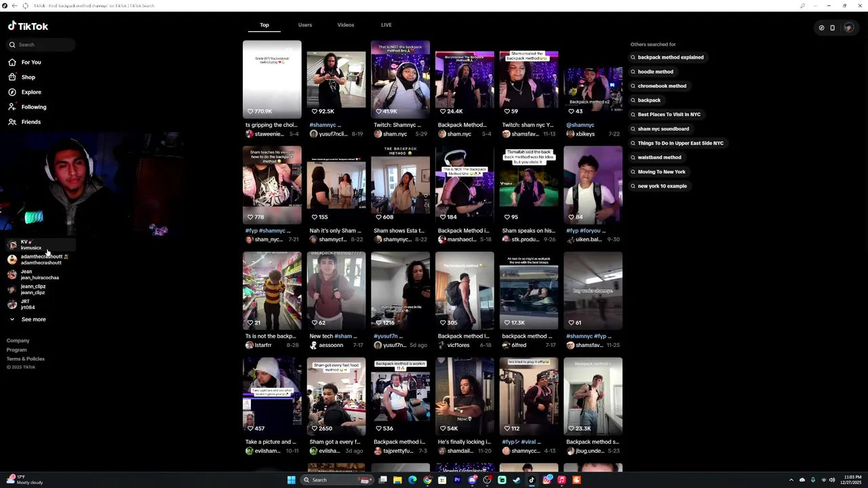Select Explore in the sidebar menu
The height and width of the screenshot is (488, 868).
click(x=31, y=92)
